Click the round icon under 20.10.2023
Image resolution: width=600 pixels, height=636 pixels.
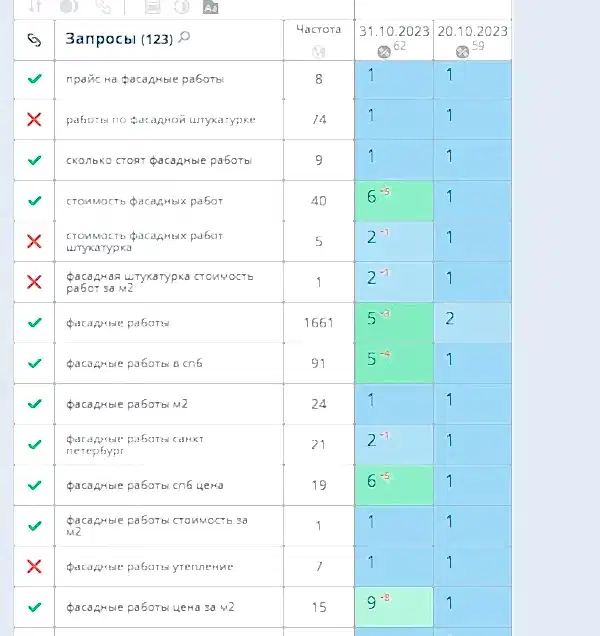[461, 51]
